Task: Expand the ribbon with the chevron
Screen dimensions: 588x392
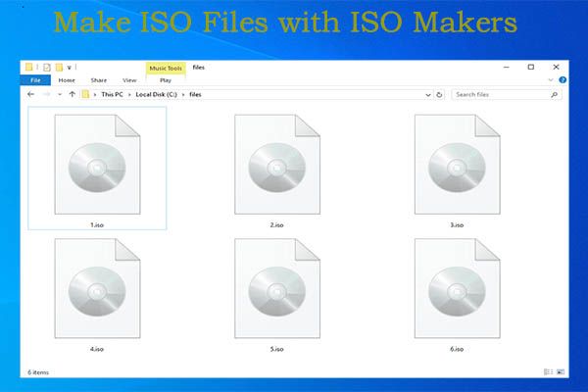Action: 551,80
